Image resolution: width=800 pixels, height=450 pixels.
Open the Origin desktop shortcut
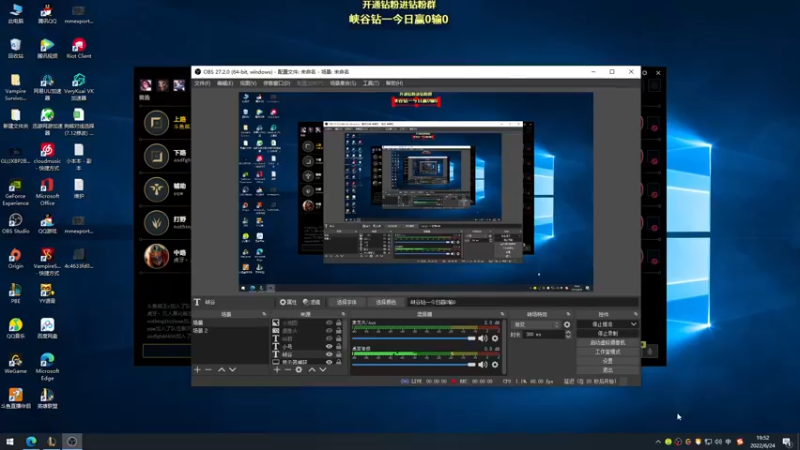tap(15, 259)
